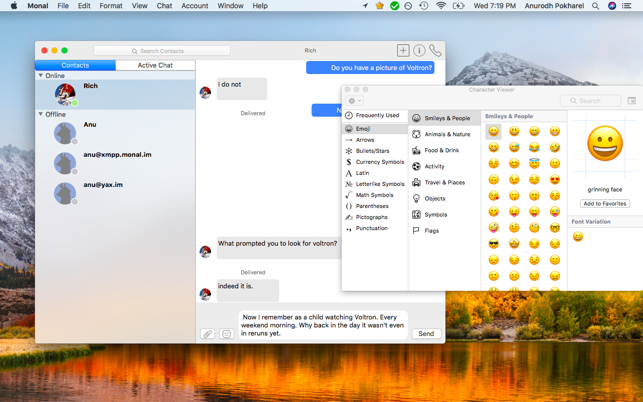Open the gear dropdown in Character Viewer

coord(354,101)
